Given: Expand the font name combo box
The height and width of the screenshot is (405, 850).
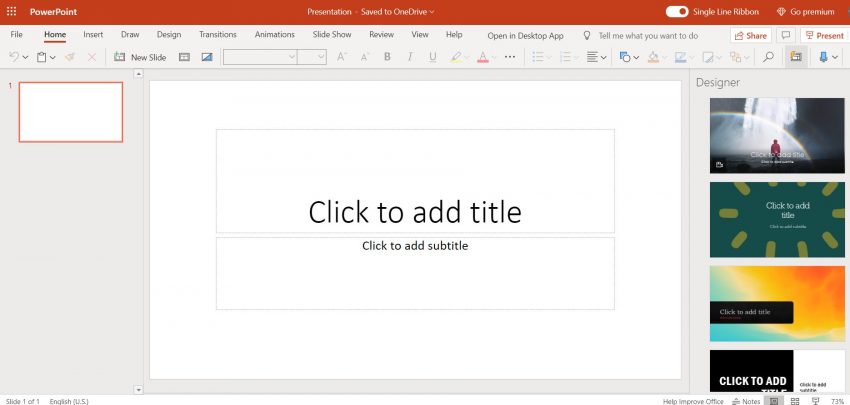Looking at the screenshot, I should pos(260,57).
